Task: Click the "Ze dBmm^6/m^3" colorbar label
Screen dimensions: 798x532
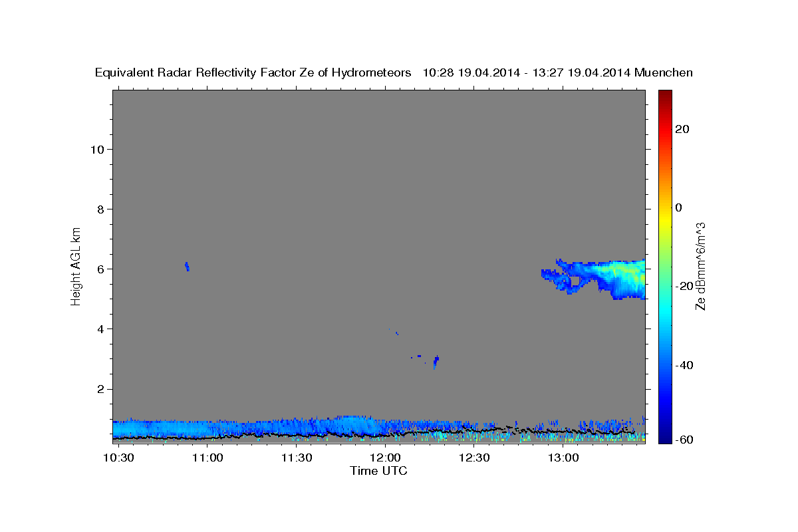Action: coord(700,265)
